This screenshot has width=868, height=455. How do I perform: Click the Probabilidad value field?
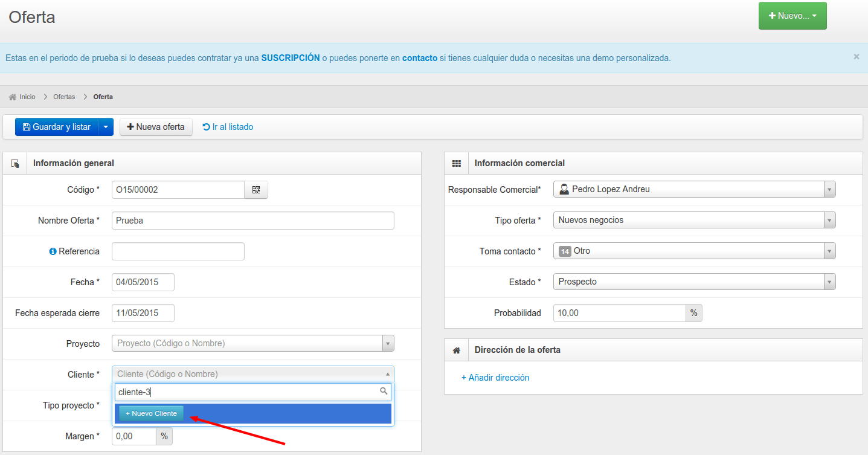click(620, 313)
